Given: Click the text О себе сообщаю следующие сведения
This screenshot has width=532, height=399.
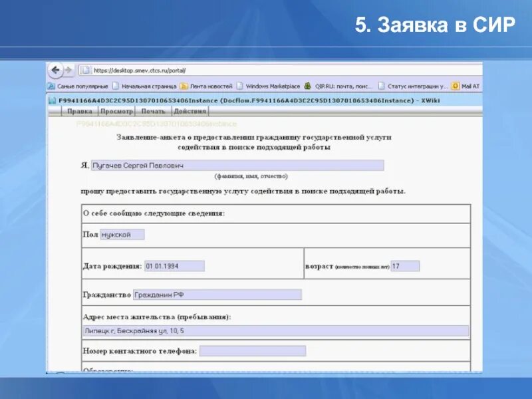Looking at the screenshot, I should click(154, 213).
